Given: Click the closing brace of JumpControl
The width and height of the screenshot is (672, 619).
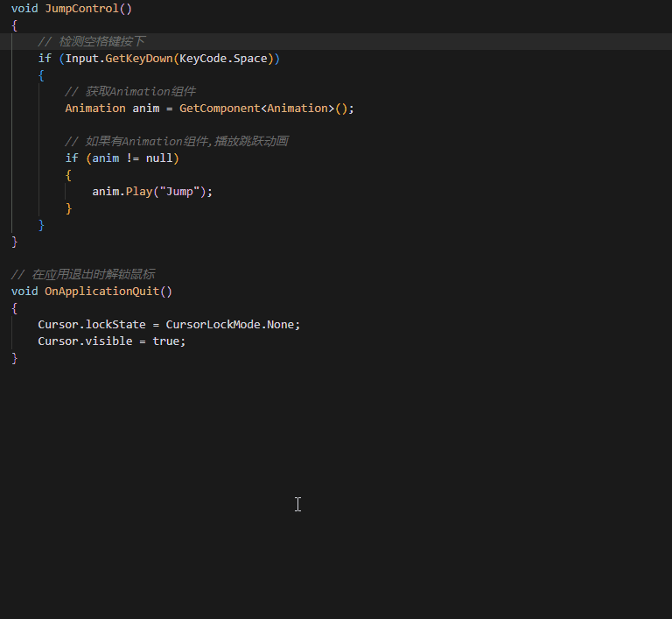Looking at the screenshot, I should pyautogui.click(x=15, y=242).
